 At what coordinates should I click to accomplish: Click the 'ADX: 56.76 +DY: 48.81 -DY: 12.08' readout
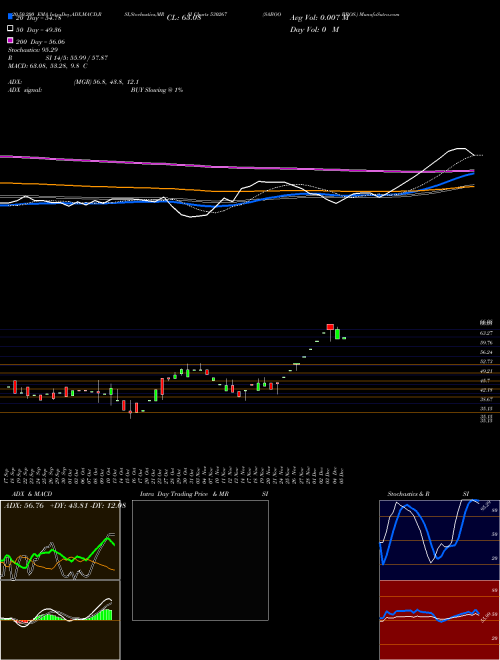point(65,506)
